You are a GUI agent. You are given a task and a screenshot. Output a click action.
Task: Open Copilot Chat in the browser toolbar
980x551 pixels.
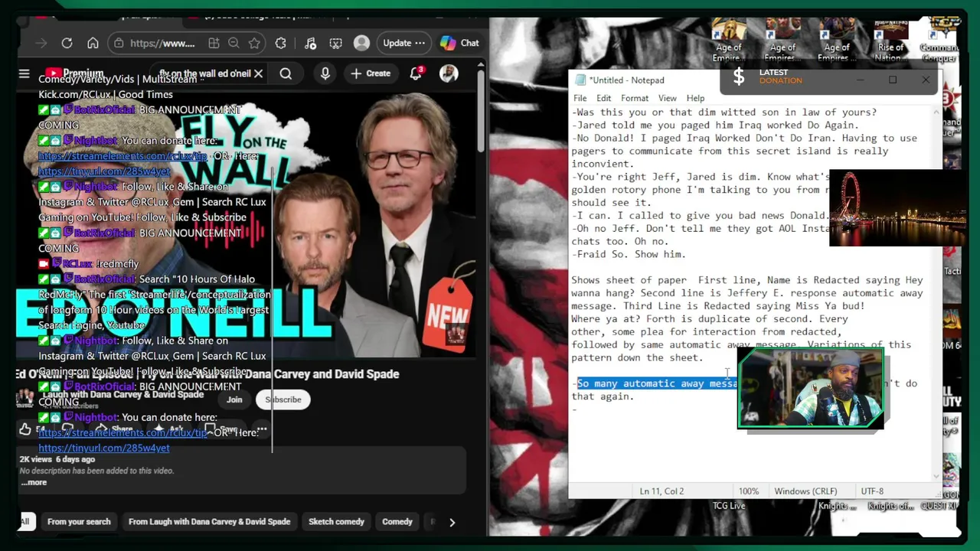tap(459, 44)
